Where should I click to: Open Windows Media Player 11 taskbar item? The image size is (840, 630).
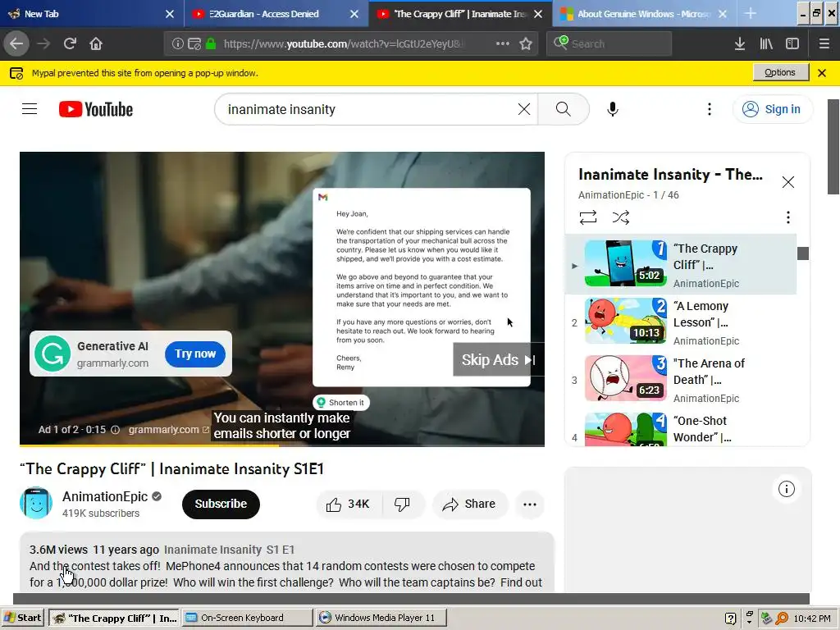381,618
